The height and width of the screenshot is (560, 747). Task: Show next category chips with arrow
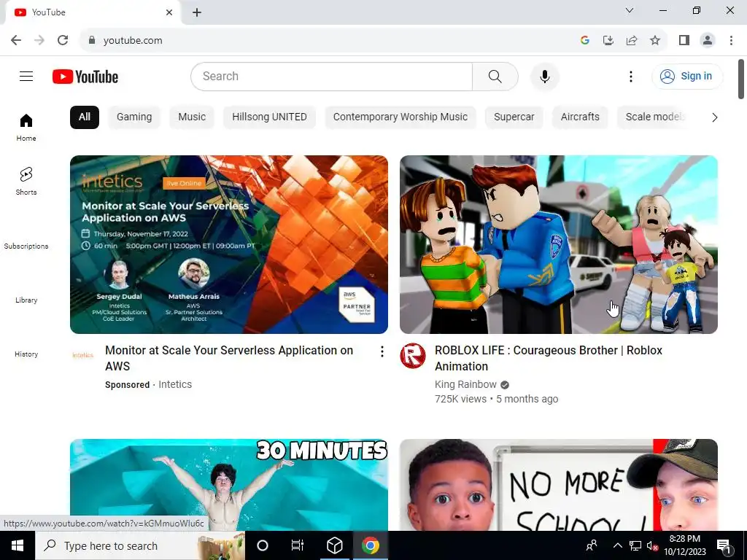point(714,117)
